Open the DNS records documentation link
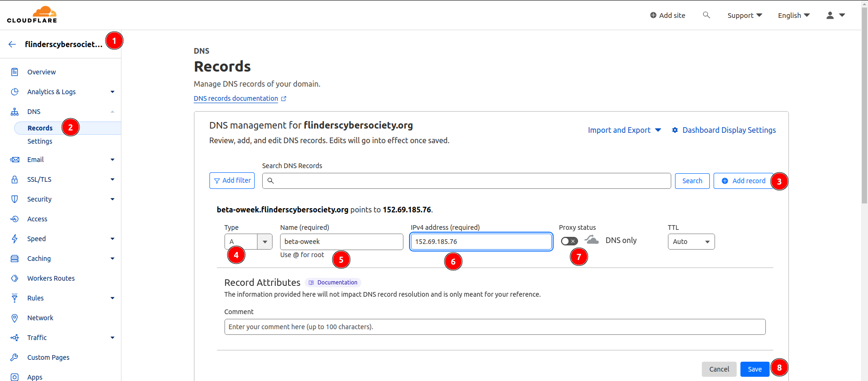This screenshot has height=381, width=868. click(x=236, y=98)
